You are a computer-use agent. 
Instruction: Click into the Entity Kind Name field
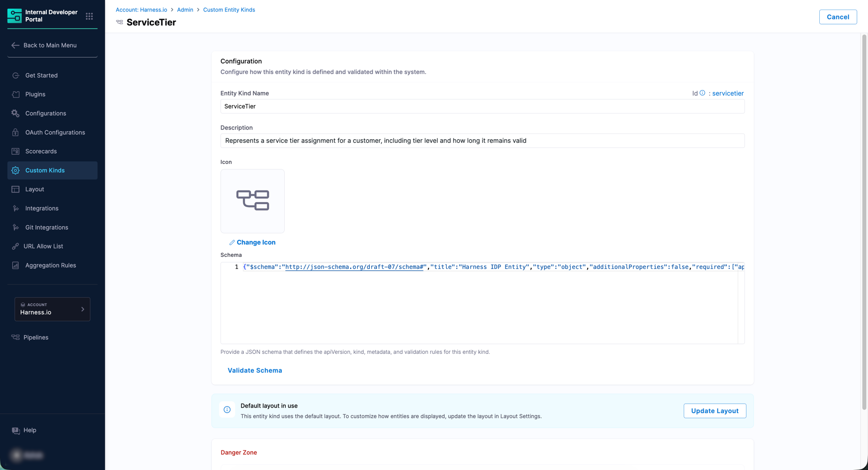pos(482,107)
